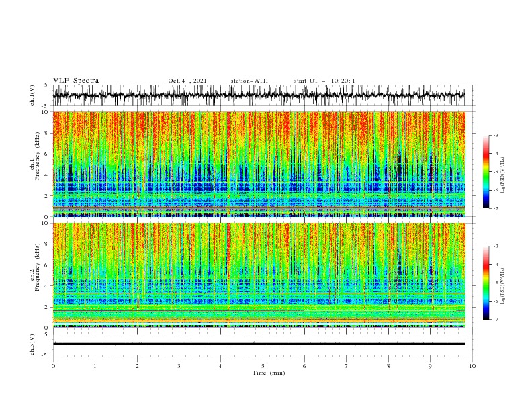Click the '9' tick on time axis
532x411 pixels.
(x=430, y=366)
